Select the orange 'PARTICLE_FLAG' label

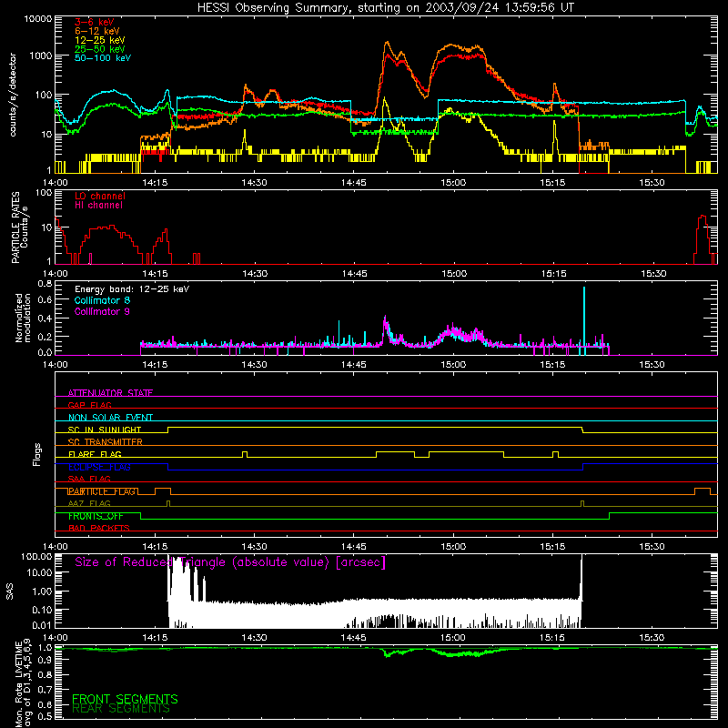(x=102, y=491)
